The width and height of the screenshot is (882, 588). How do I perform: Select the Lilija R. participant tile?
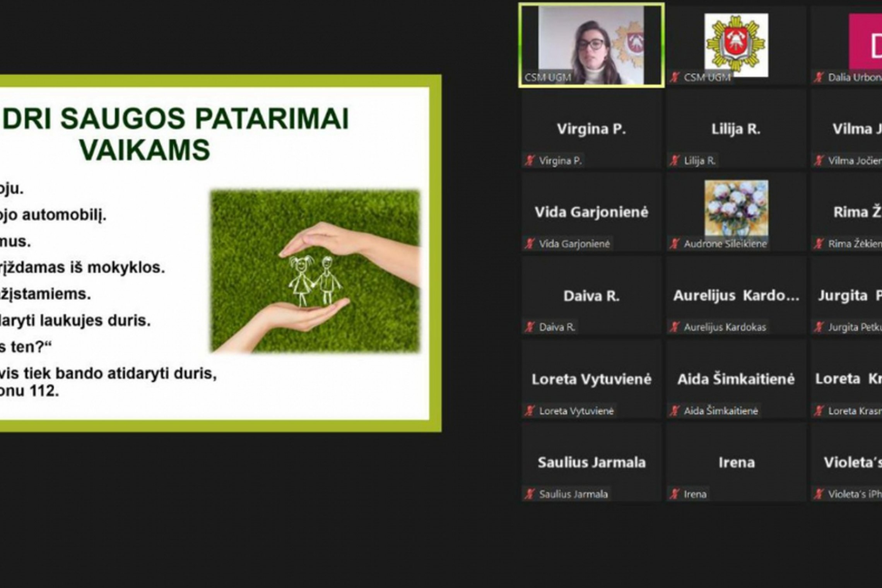coord(736,129)
